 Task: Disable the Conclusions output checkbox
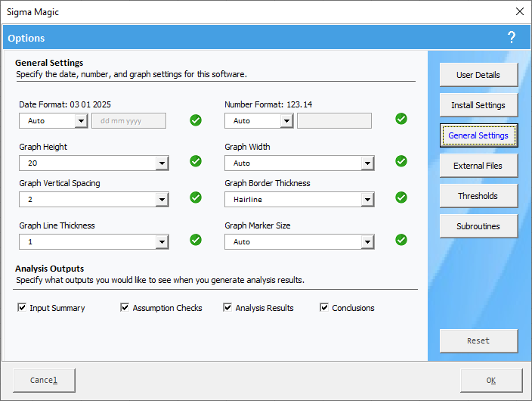click(x=324, y=308)
